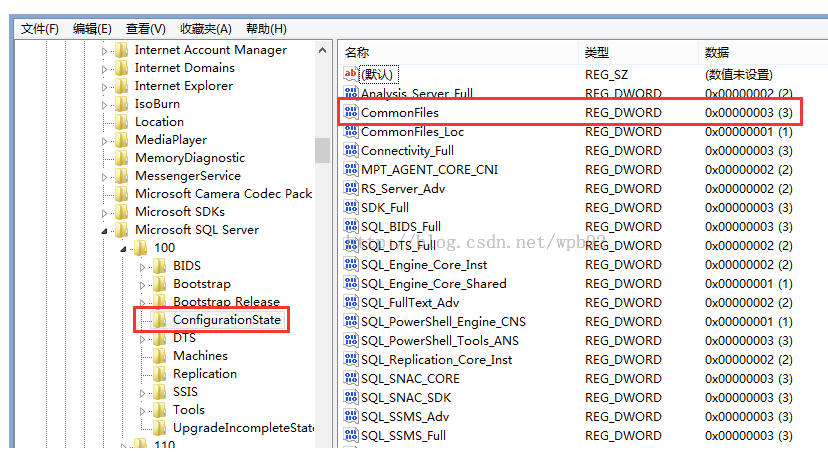Click the DWORD icon of CommonFiles_Loc
Viewport: 828px width, 452px height.
coord(351,130)
